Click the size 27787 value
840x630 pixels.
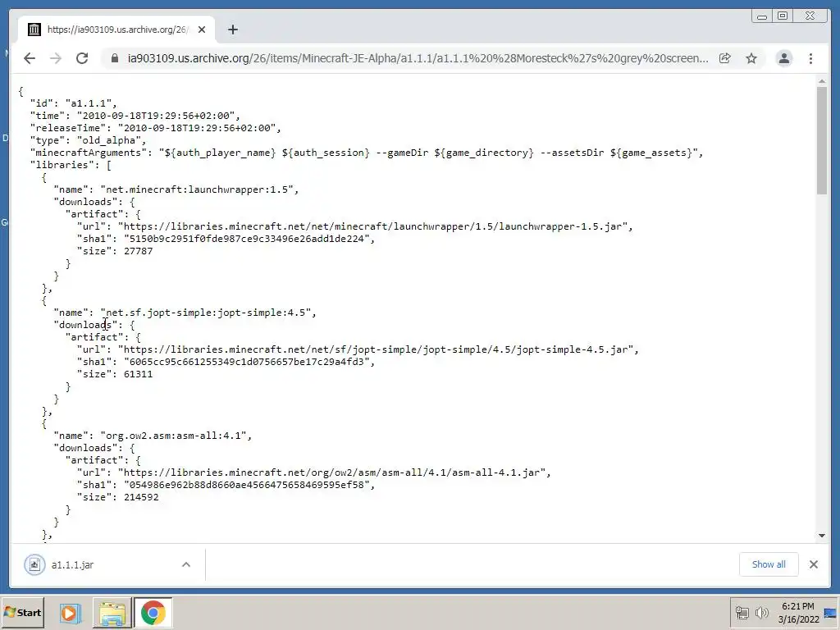[x=138, y=251]
